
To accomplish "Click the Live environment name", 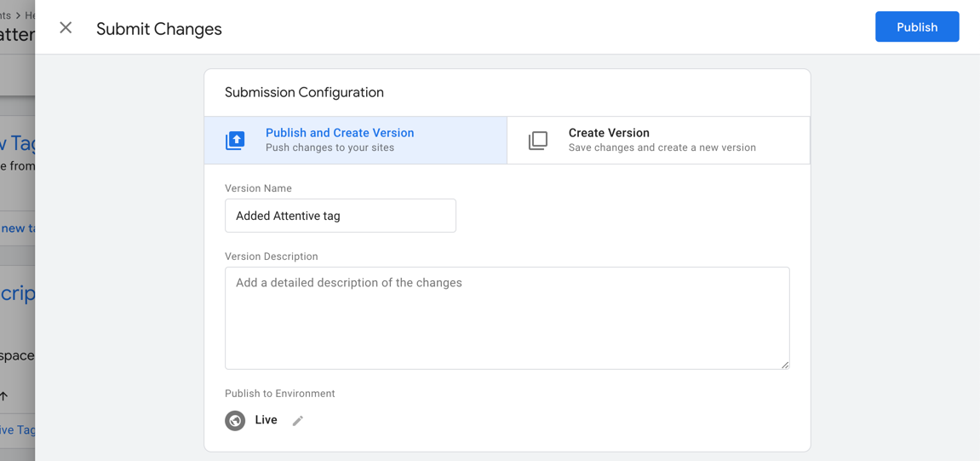I will [266, 420].
